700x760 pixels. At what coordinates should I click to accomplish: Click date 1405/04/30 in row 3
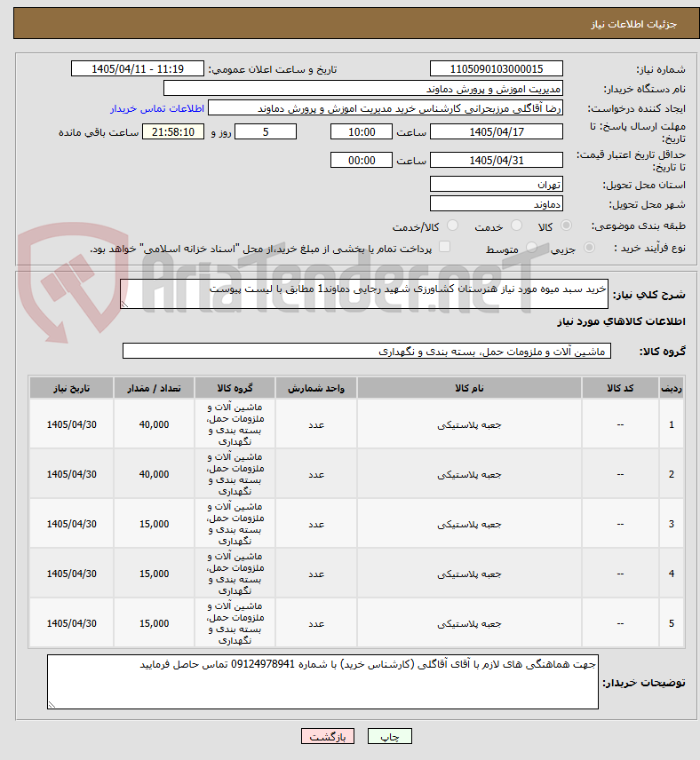tap(71, 524)
